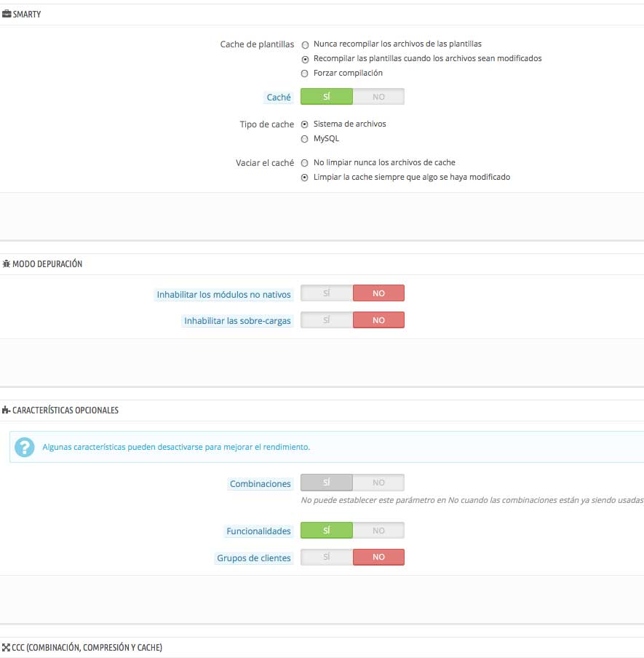Click the Cache de plantillas label
Image resolution: width=644 pixels, height=658 pixels.
point(257,44)
